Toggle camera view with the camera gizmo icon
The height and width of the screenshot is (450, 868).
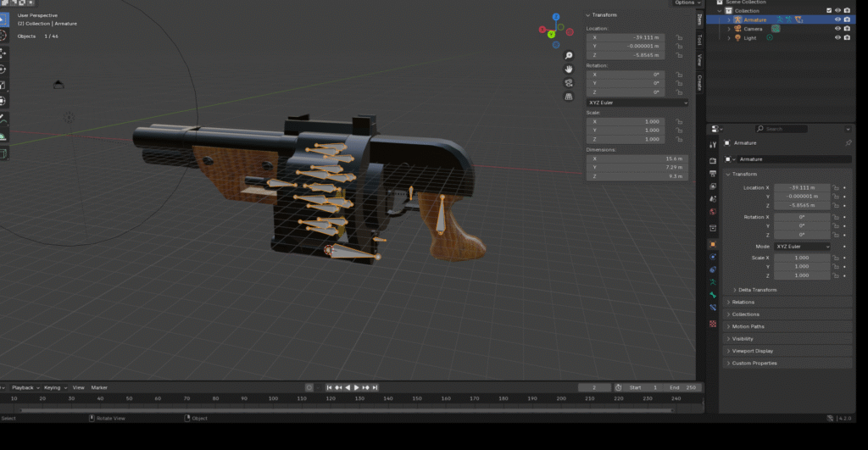pyautogui.click(x=569, y=96)
